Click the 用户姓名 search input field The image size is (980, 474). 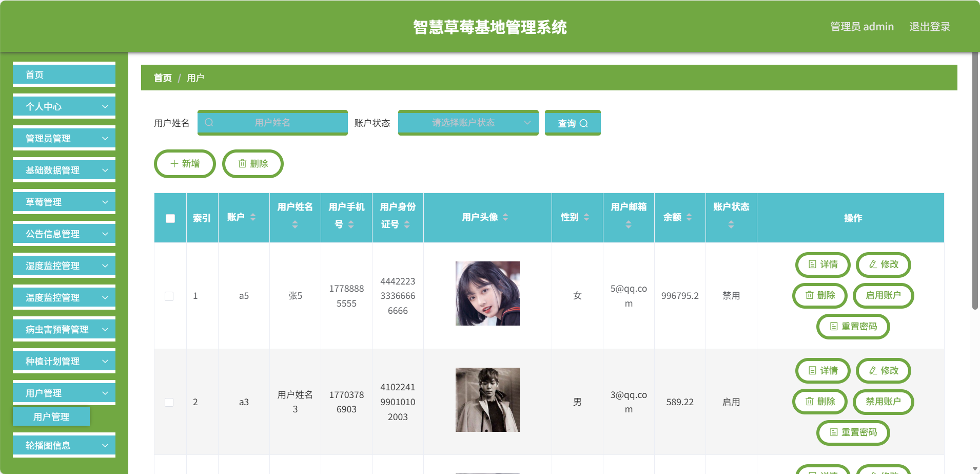[272, 123]
